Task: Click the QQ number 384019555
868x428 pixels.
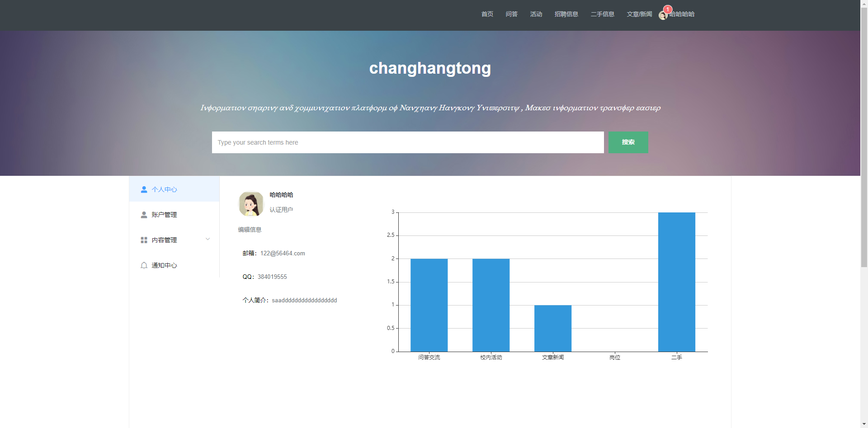Action: pyautogui.click(x=272, y=277)
